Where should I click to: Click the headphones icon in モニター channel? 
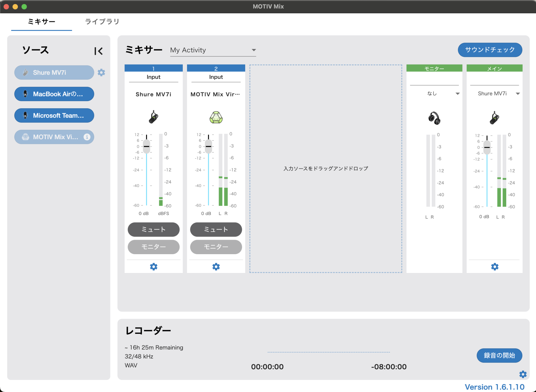click(x=434, y=118)
